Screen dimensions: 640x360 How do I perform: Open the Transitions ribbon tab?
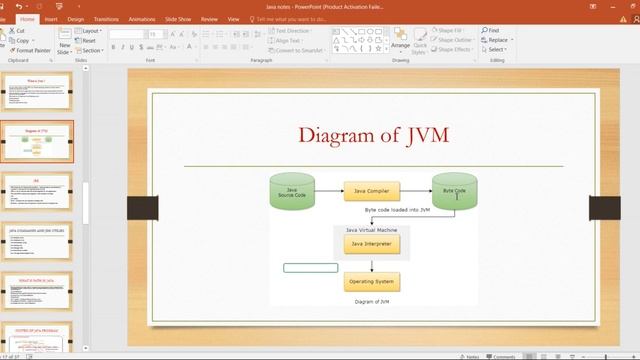(x=106, y=19)
